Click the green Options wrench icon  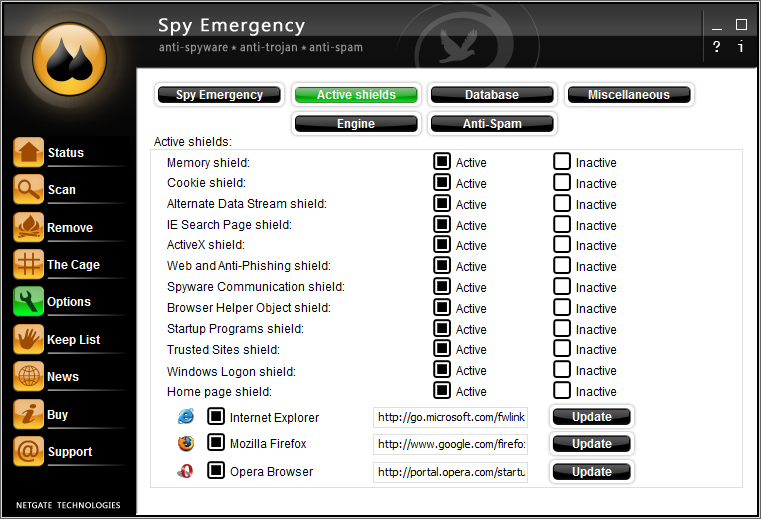point(29,301)
